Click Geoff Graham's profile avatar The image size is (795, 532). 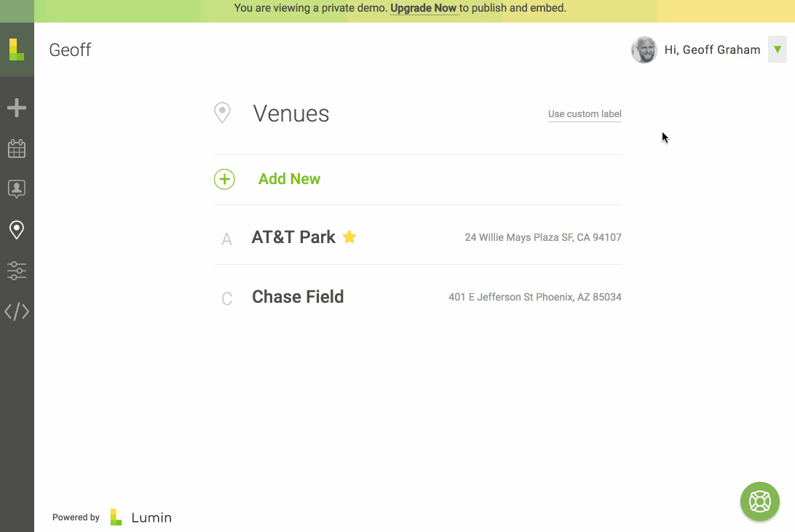[x=644, y=49]
